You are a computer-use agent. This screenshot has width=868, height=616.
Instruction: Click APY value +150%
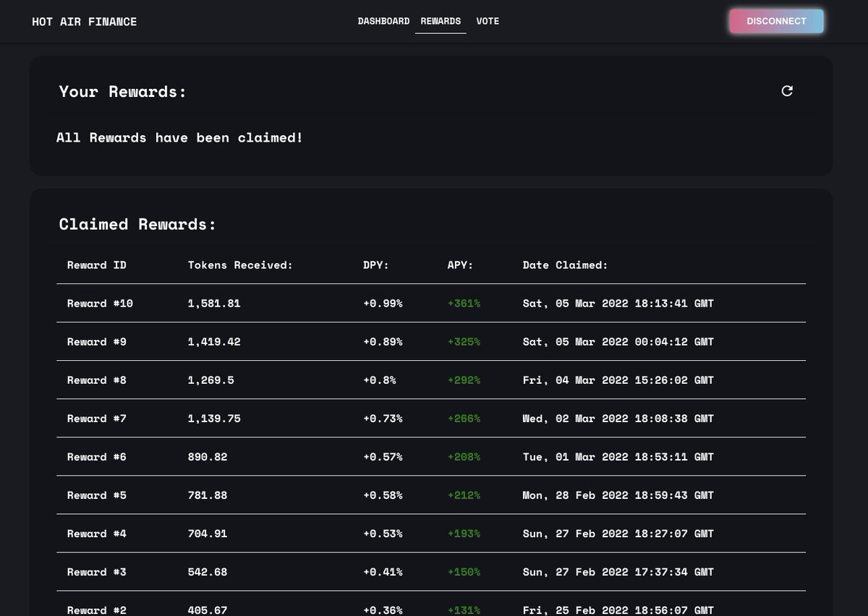(464, 572)
